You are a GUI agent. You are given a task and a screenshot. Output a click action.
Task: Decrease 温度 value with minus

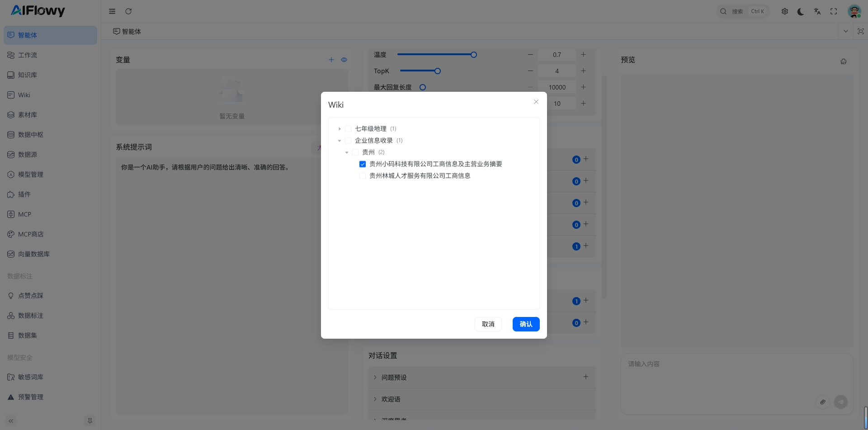click(530, 55)
